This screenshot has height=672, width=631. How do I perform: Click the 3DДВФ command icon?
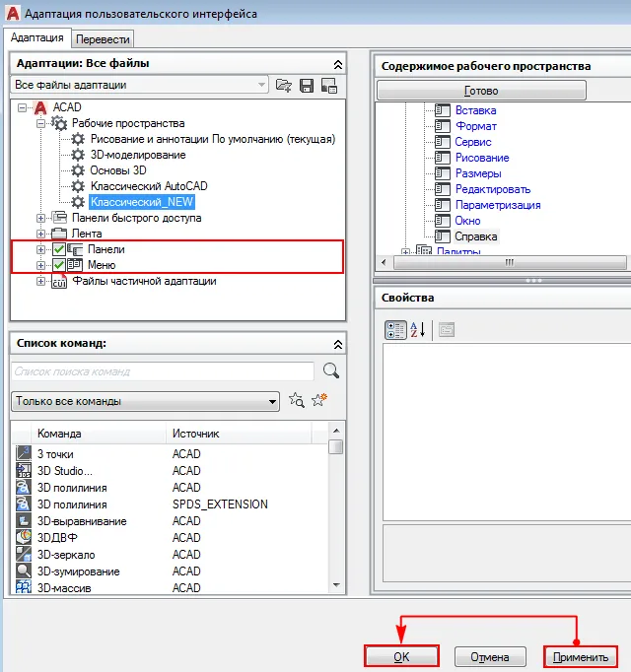point(23,537)
